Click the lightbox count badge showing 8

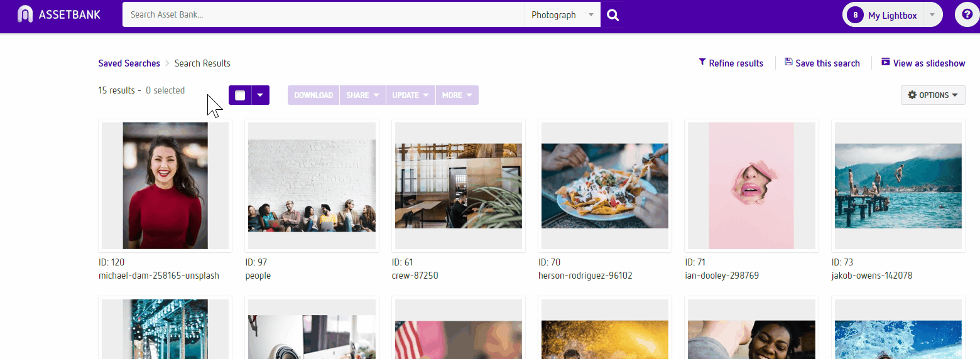855,15
